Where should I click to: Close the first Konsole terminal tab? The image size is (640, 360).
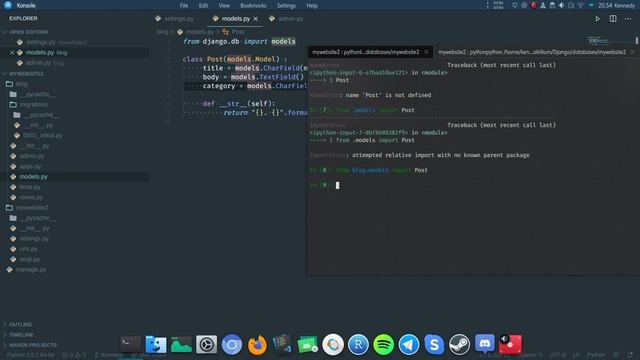pyautogui.click(x=427, y=52)
